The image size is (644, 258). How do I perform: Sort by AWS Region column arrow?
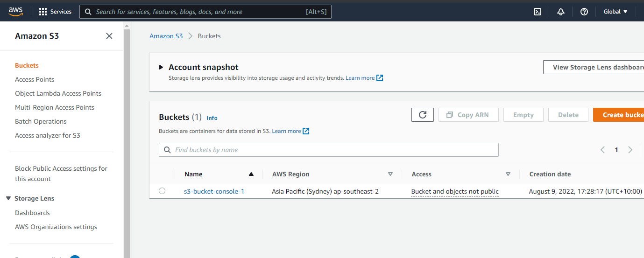pyautogui.click(x=390, y=174)
